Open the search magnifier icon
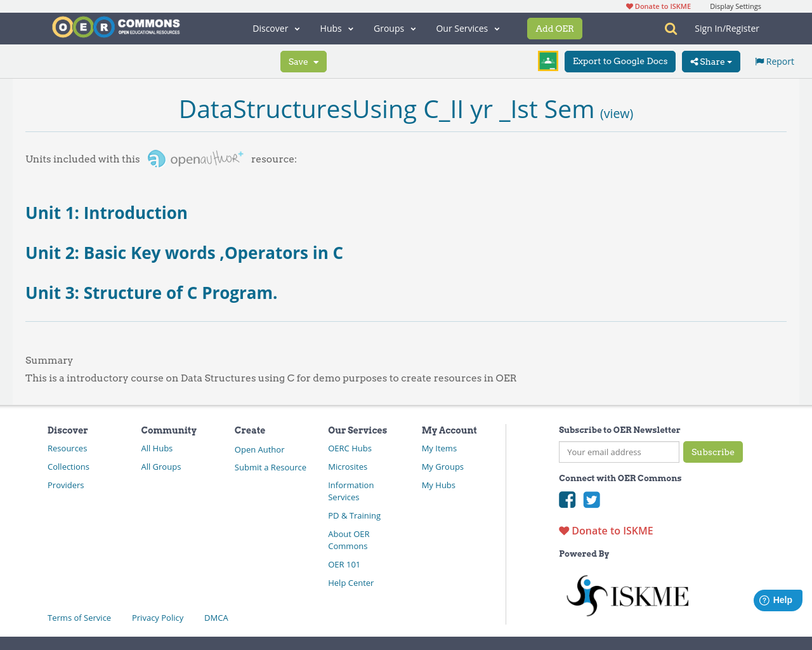Screen dimensions: 812x650 coord(671,29)
